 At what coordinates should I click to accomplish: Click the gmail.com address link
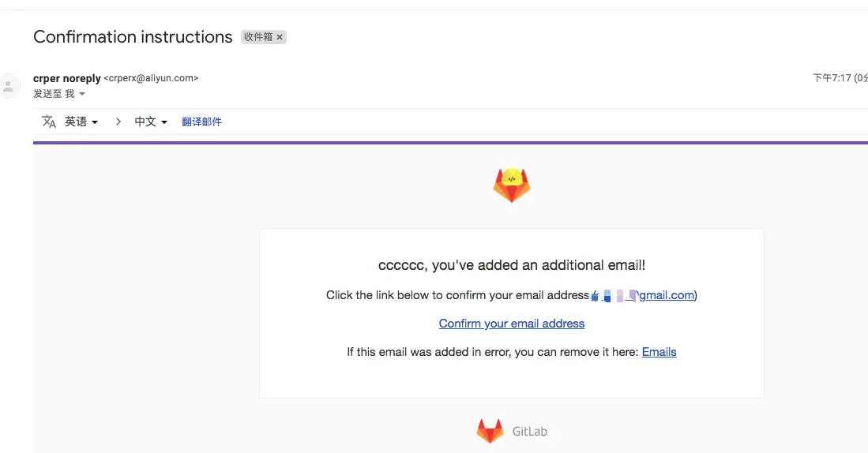pyautogui.click(x=667, y=295)
